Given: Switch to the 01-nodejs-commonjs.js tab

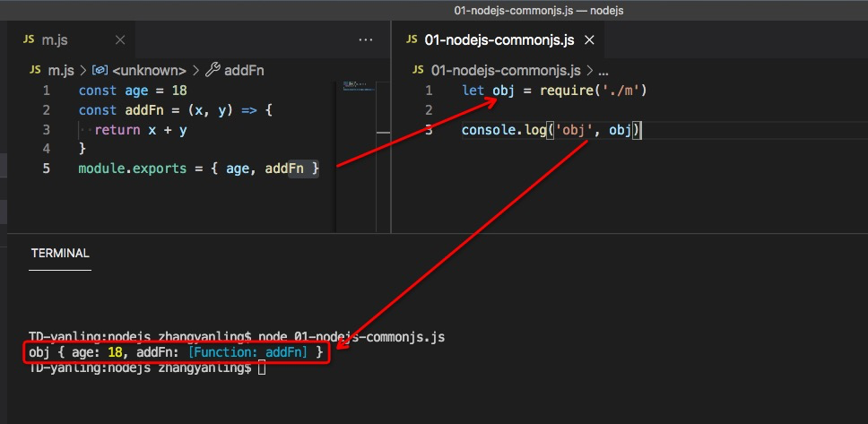Looking at the screenshot, I should point(497,39).
